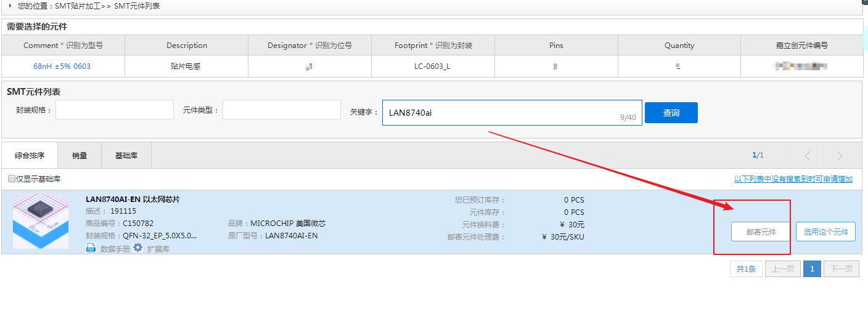The image size is (868, 311).
Task: Focus the 封装规格 input field
Action: 115,110
